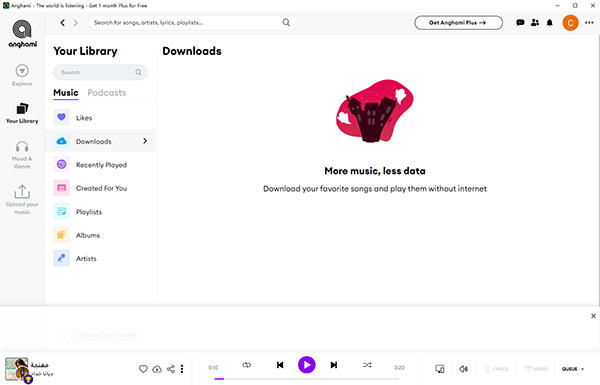Like the current song with the heart
Image resolution: width=600 pixels, height=385 pixels.
point(143,369)
